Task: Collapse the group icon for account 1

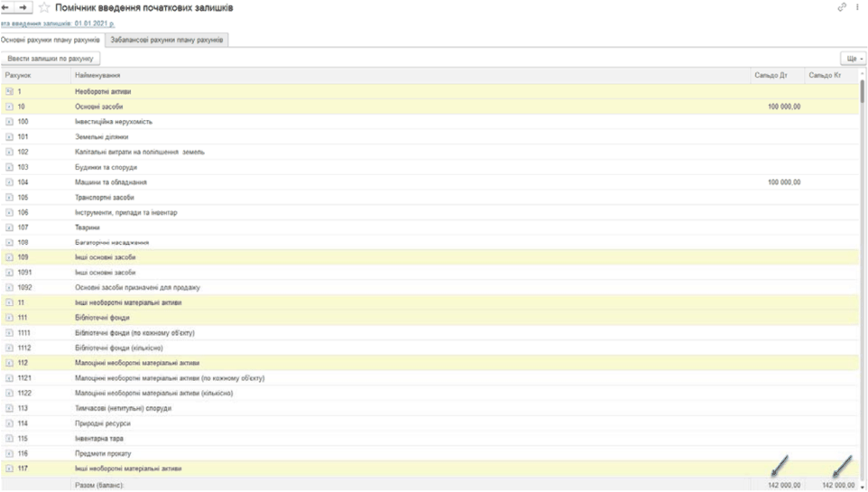Action: tap(9, 91)
